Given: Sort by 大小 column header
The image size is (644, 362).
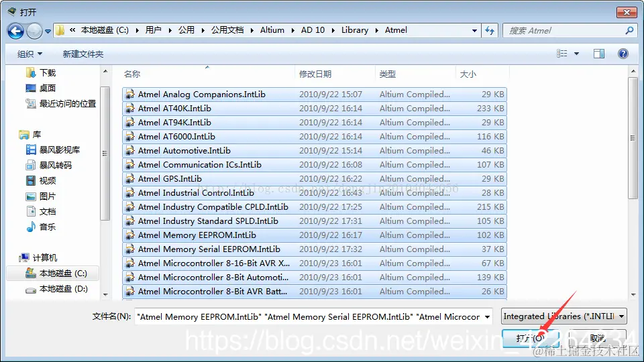Looking at the screenshot, I should click(468, 74).
